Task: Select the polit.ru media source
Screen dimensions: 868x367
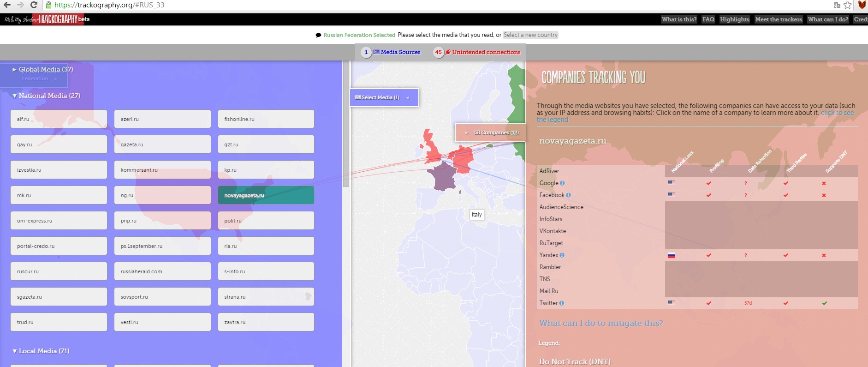Action: coord(266,221)
